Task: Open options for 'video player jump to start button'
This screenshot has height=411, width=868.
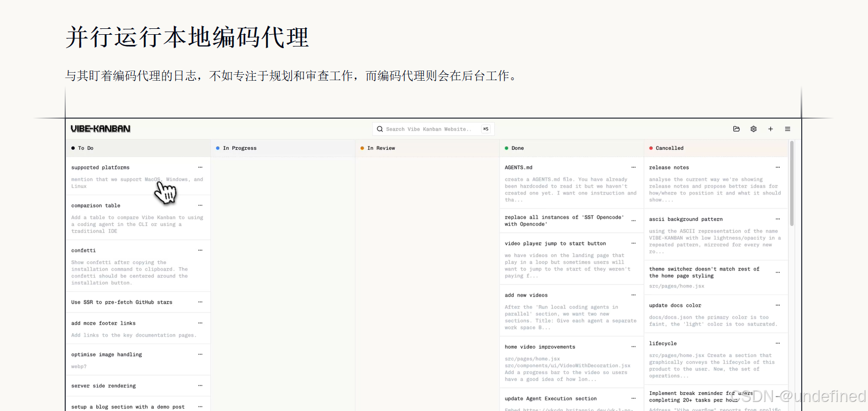Action: click(633, 243)
